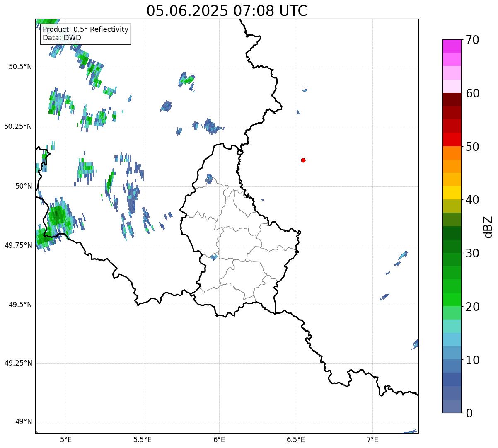Click the longitude label 6°E
Screen dimensions: 498x448
click(x=219, y=440)
